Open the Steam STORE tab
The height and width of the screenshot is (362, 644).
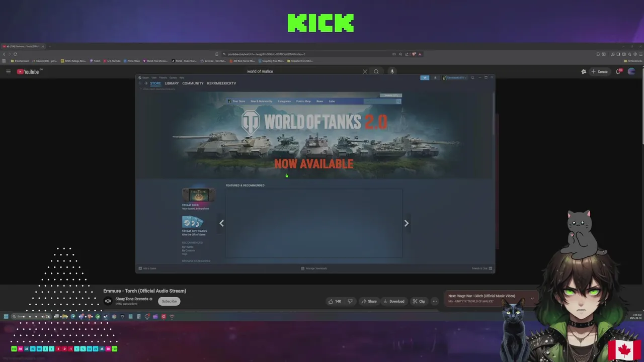[155, 83]
